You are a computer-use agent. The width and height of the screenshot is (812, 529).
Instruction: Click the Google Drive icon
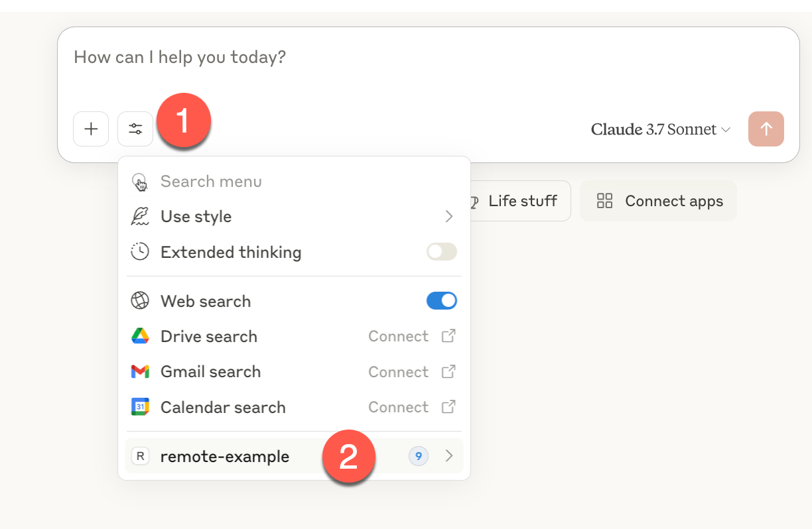(140, 336)
